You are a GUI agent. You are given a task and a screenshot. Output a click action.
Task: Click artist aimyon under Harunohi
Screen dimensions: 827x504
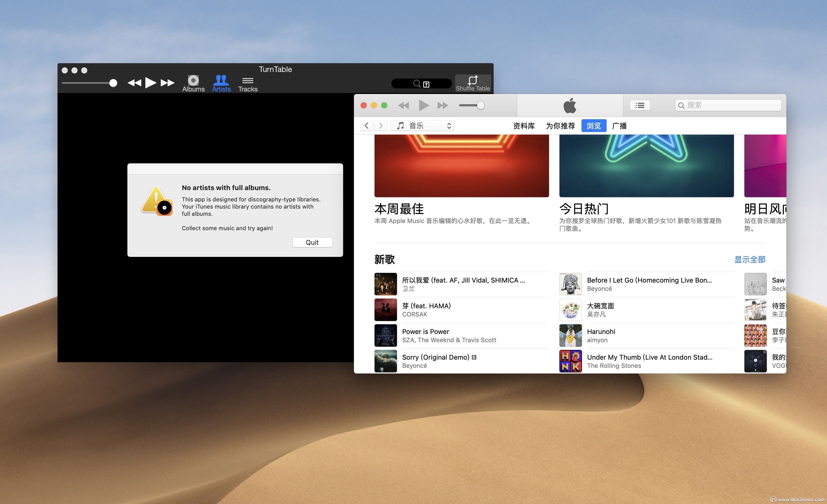pyautogui.click(x=597, y=340)
